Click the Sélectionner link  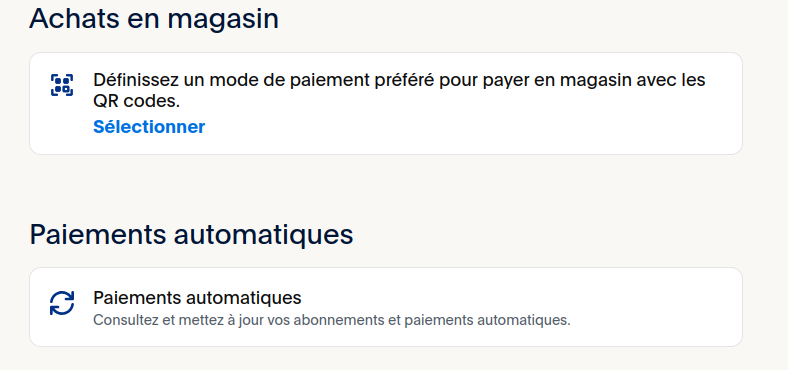[x=149, y=127]
